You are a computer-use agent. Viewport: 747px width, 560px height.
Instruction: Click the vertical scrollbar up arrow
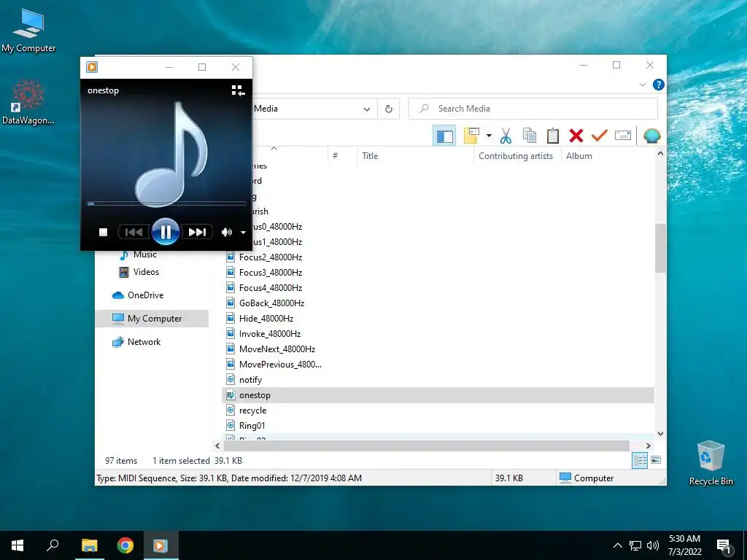(x=660, y=153)
